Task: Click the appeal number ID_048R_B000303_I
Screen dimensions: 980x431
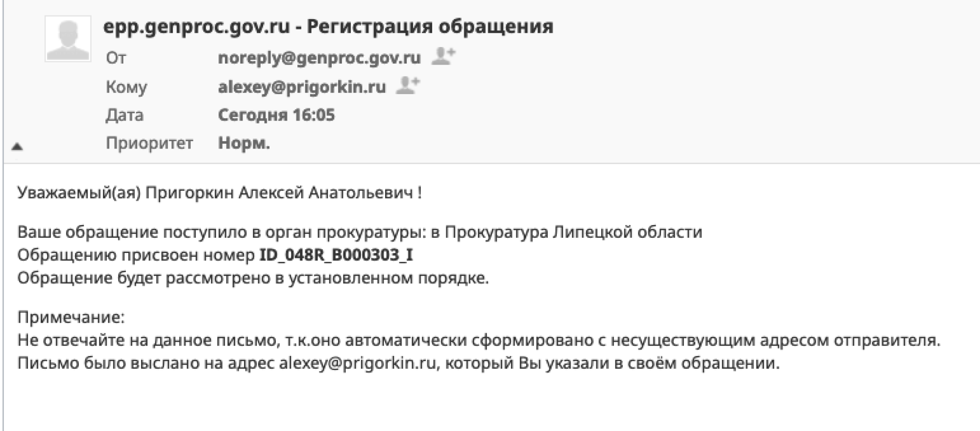Action: 336,255
